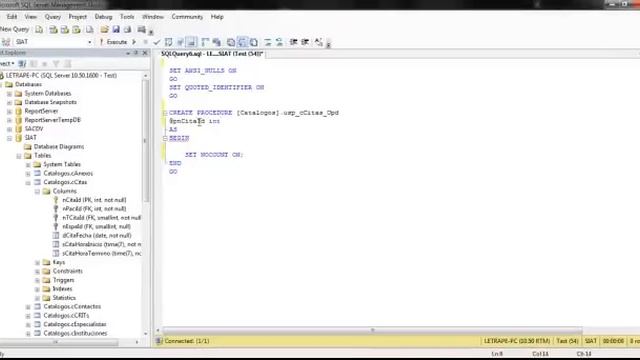The image size is (640, 360).
Task: Open the Query Options icon
Action: pos(180,42)
